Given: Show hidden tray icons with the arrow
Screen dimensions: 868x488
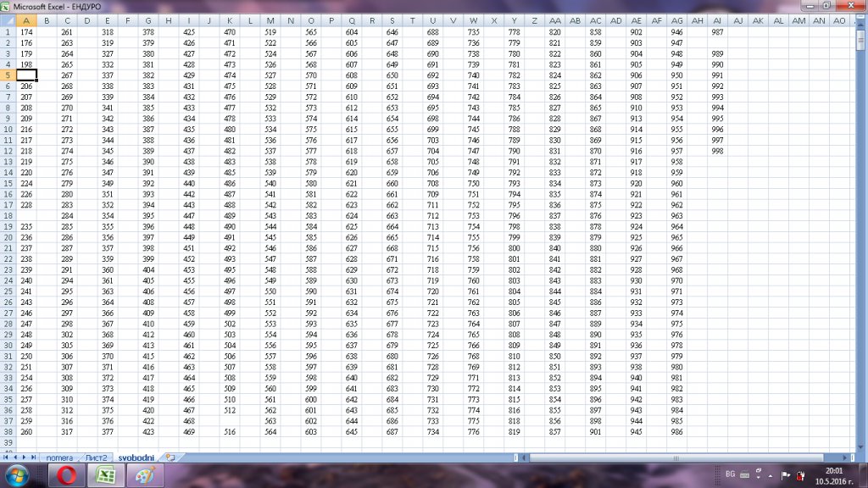Looking at the screenshot, I should pyautogui.click(x=770, y=476).
